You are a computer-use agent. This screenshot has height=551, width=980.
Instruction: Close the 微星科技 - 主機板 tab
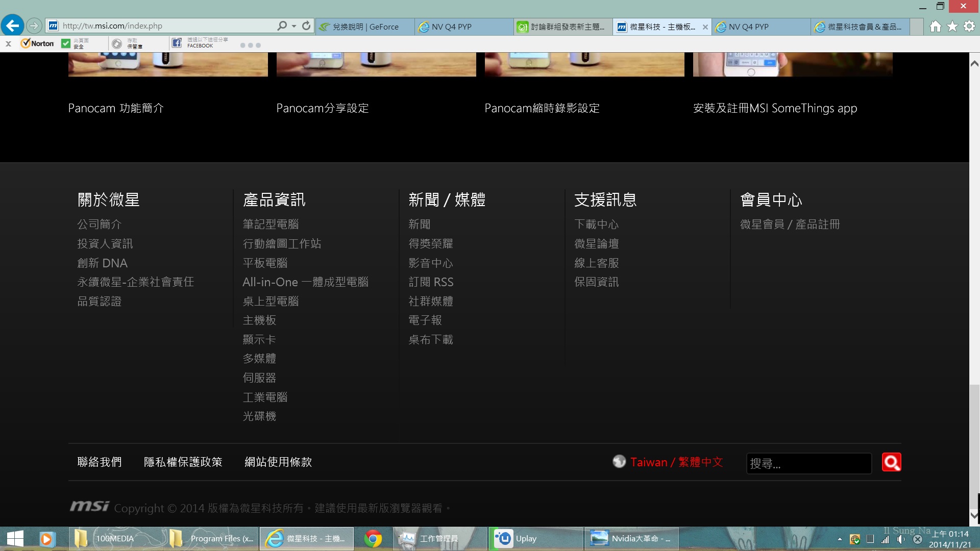coord(705,27)
